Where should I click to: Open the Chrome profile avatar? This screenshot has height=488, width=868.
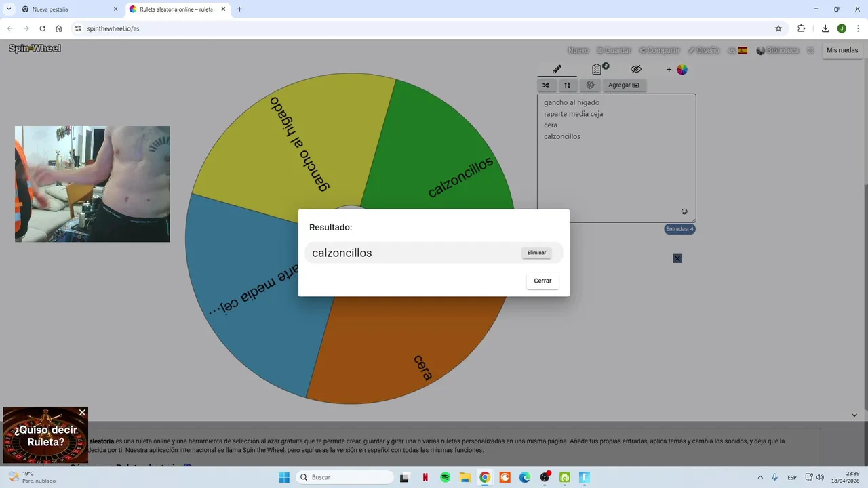842,28
